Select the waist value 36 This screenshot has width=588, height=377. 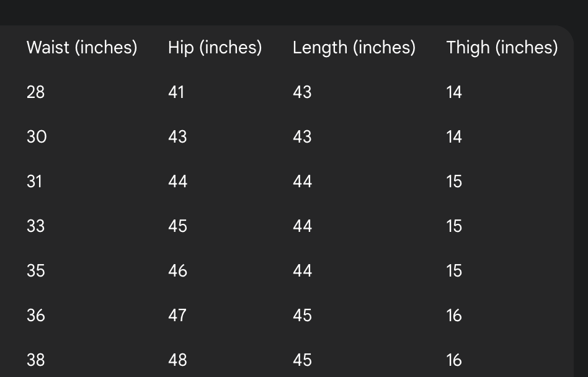coord(35,315)
